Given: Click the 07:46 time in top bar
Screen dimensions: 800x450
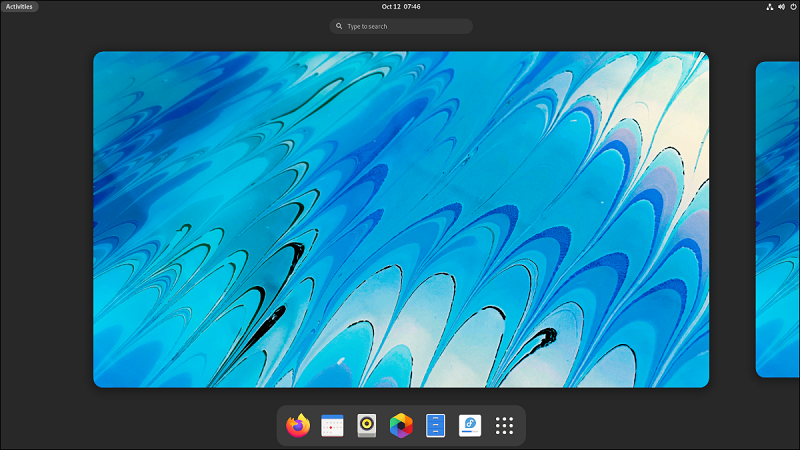Looking at the screenshot, I should pyautogui.click(x=412, y=7).
